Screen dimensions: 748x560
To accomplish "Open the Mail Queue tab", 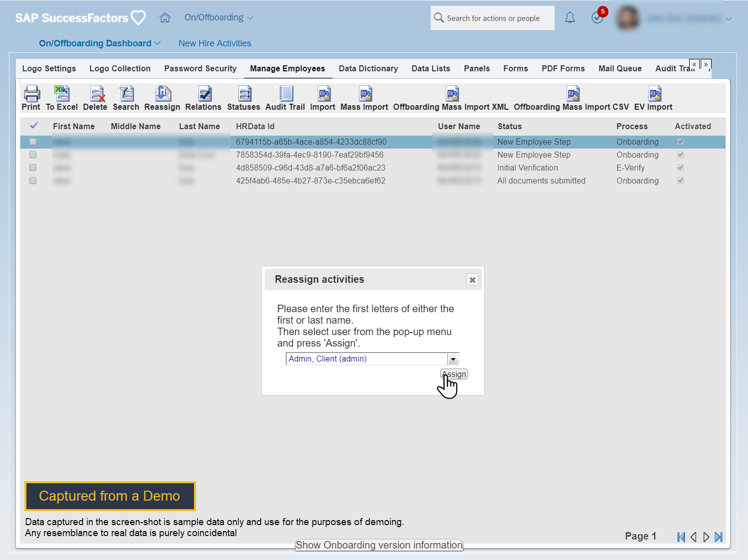I will pos(620,68).
